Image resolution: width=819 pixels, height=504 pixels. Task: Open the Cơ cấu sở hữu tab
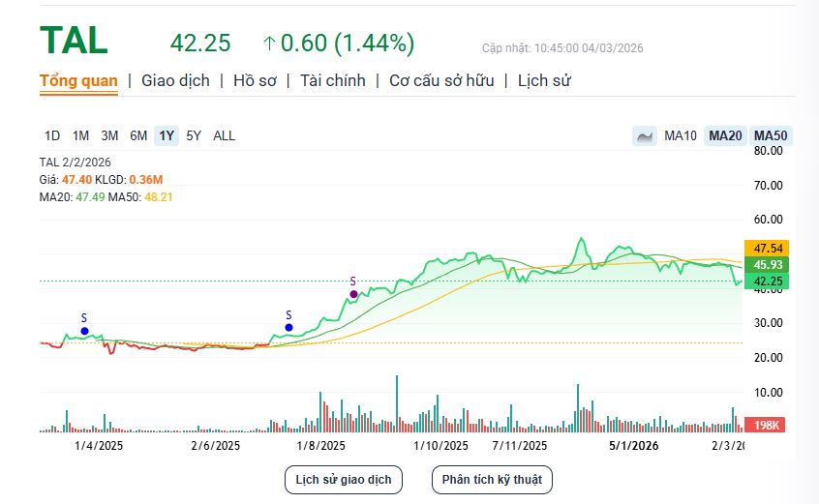[x=441, y=81]
